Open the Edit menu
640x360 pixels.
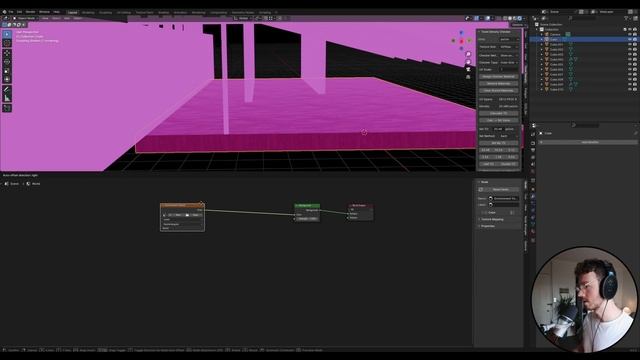tap(19, 12)
